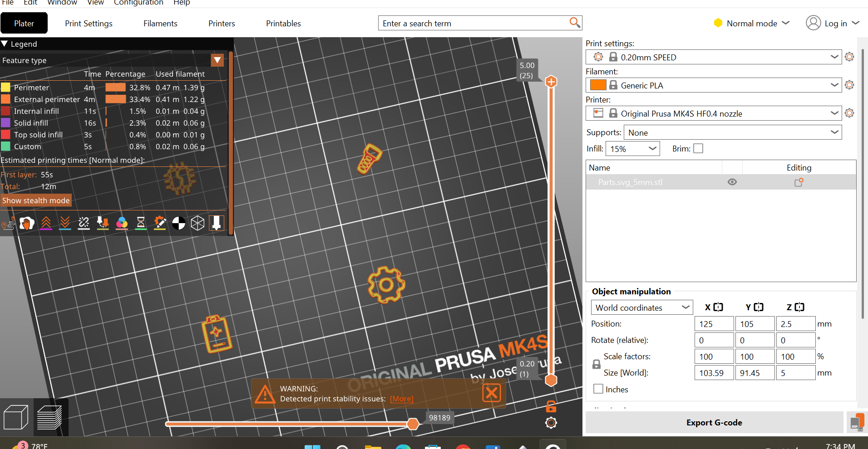Image resolution: width=868 pixels, height=449 pixels.
Task: Switch to sliced layers preview icon
Action: (x=49, y=417)
